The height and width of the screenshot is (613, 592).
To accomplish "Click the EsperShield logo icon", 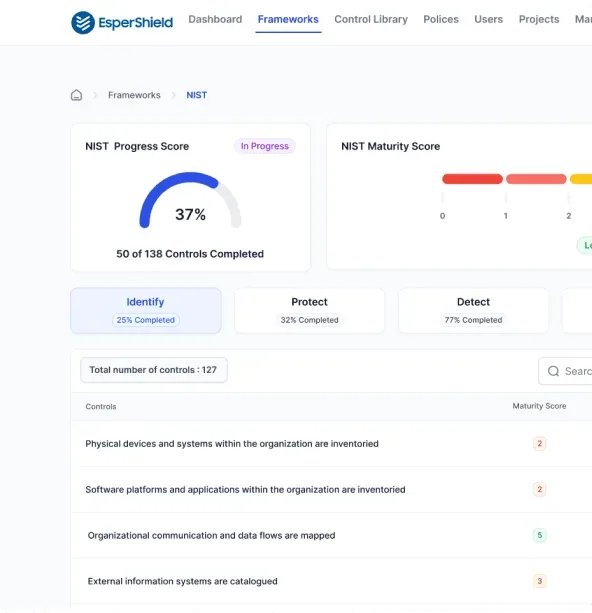I will (83, 23).
